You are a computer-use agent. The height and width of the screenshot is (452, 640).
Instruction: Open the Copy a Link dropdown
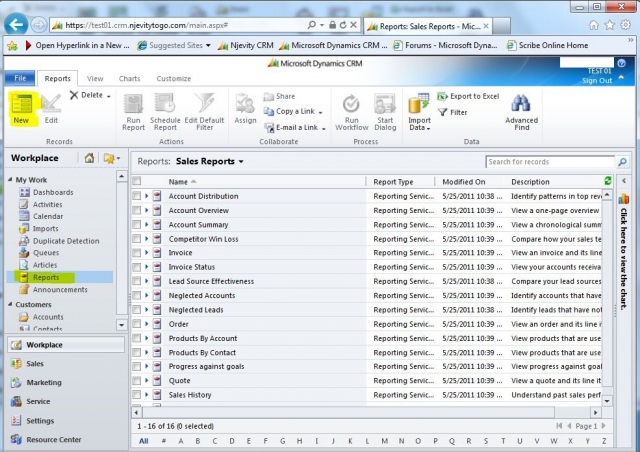click(320, 112)
